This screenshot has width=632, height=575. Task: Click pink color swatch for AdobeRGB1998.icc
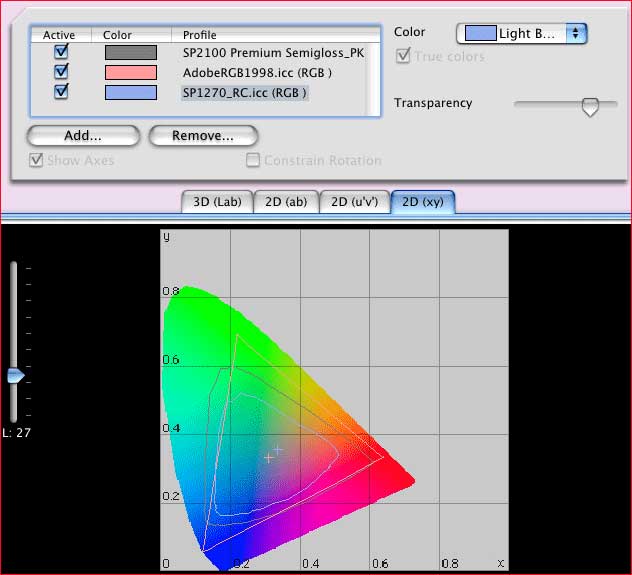[130, 72]
